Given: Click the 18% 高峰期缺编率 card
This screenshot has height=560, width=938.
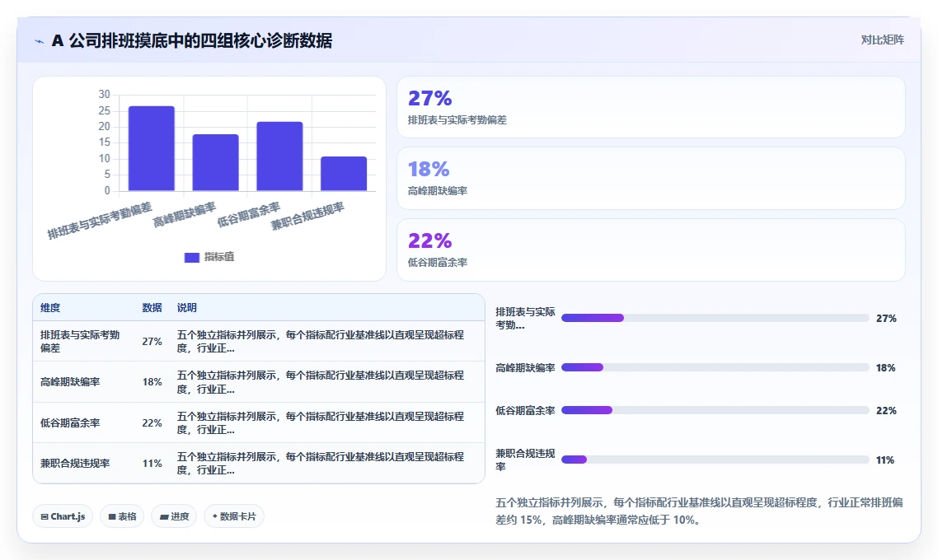Looking at the screenshot, I should pos(651,178).
